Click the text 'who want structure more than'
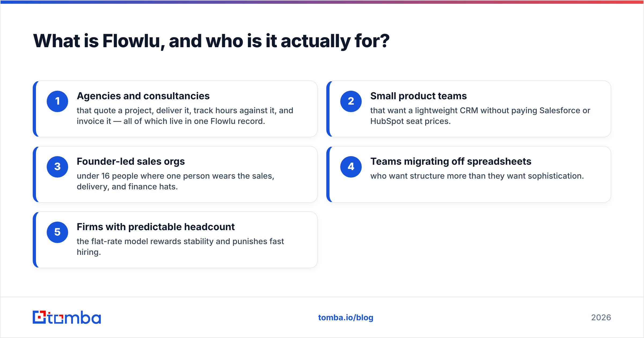 point(428,176)
